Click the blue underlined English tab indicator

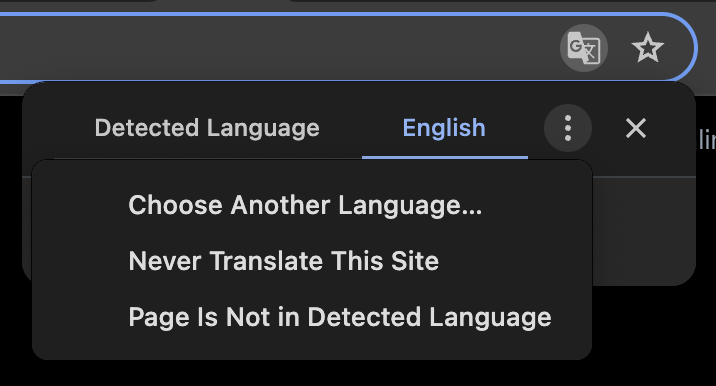click(445, 157)
